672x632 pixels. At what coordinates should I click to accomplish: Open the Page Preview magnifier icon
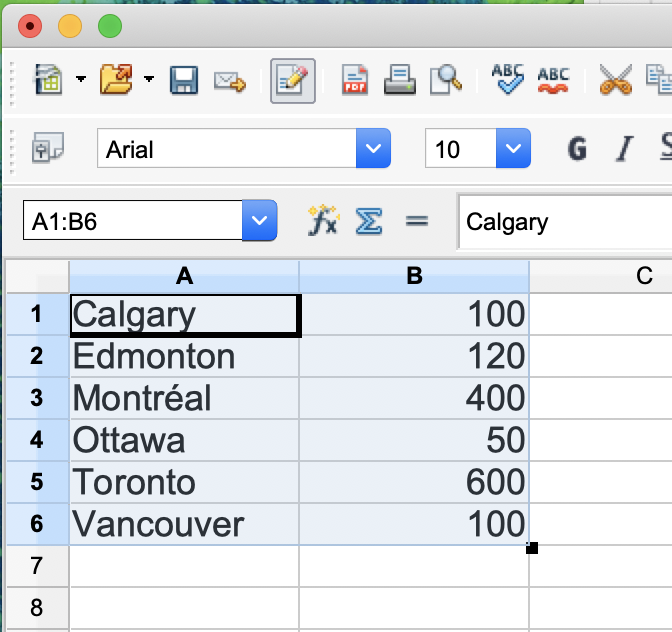[446, 79]
